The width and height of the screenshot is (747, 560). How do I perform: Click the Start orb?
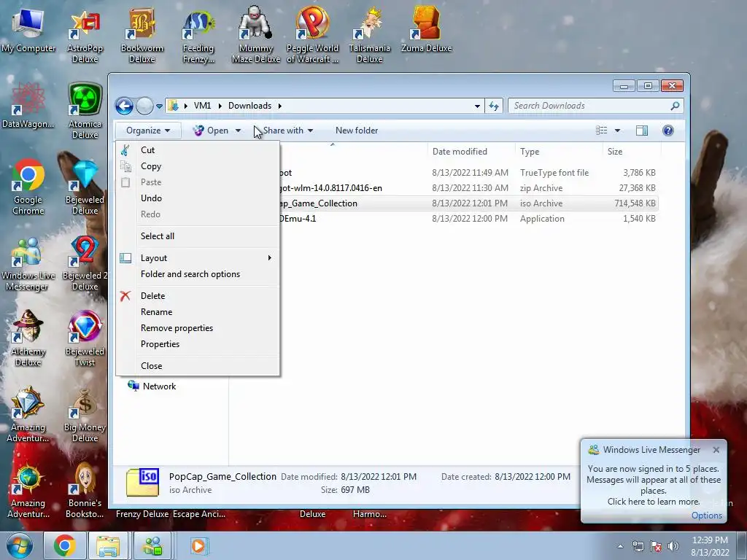coord(19,545)
